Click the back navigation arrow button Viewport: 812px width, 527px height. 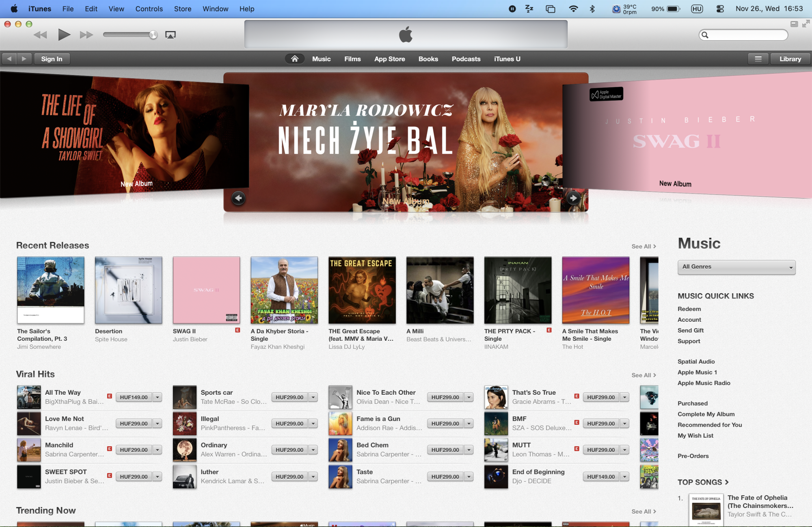coord(9,59)
